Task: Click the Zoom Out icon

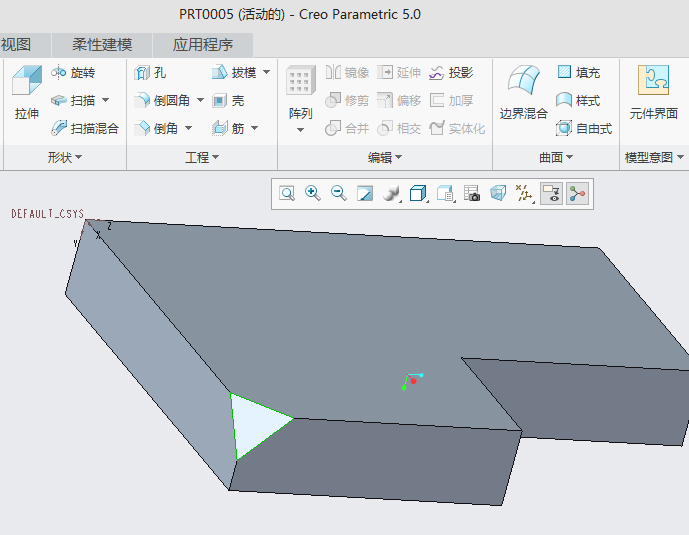Action: click(338, 193)
